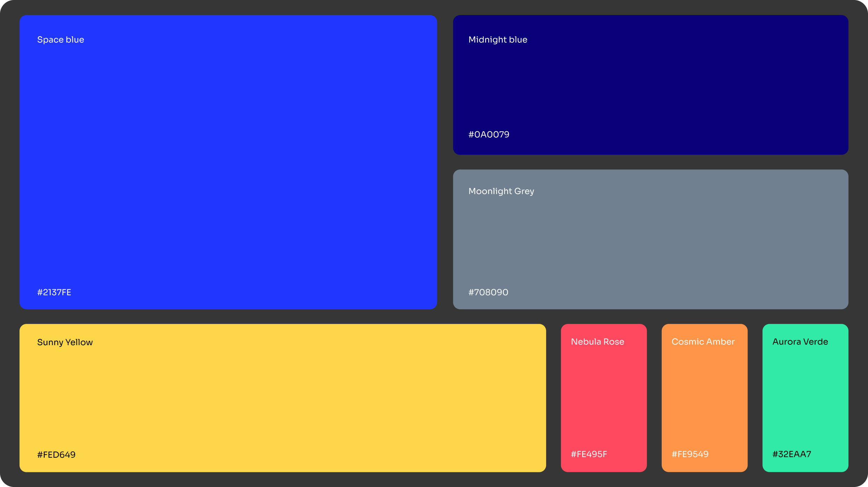Click the "Space blue" label
Image resolution: width=868 pixels, height=487 pixels.
click(60, 40)
